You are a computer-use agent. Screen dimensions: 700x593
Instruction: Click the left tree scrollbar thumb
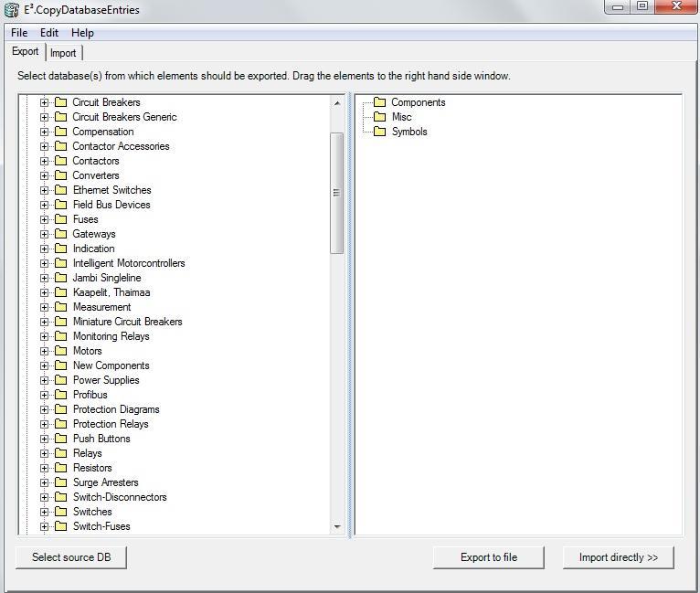pyautogui.click(x=336, y=193)
